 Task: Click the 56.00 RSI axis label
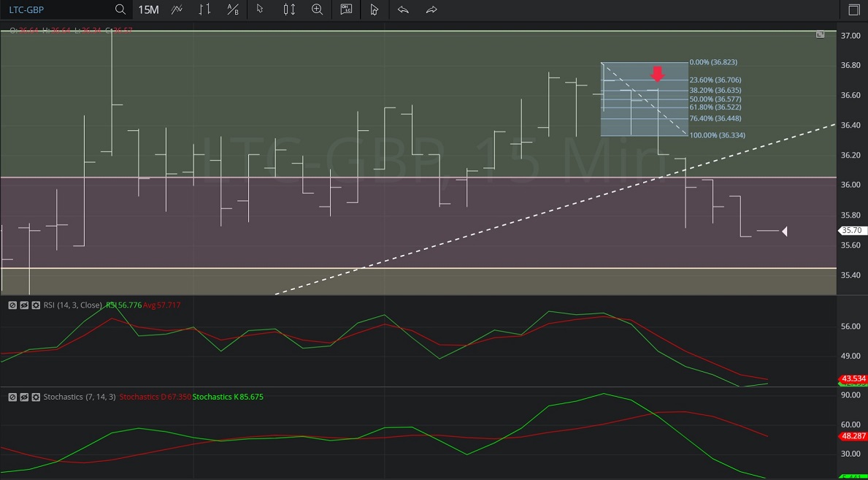coord(850,326)
